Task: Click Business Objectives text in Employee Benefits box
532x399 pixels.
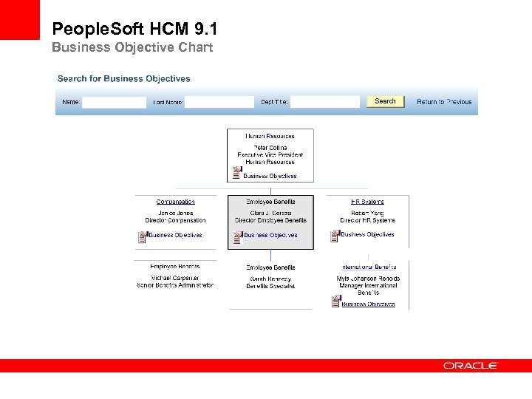Action: (x=270, y=235)
